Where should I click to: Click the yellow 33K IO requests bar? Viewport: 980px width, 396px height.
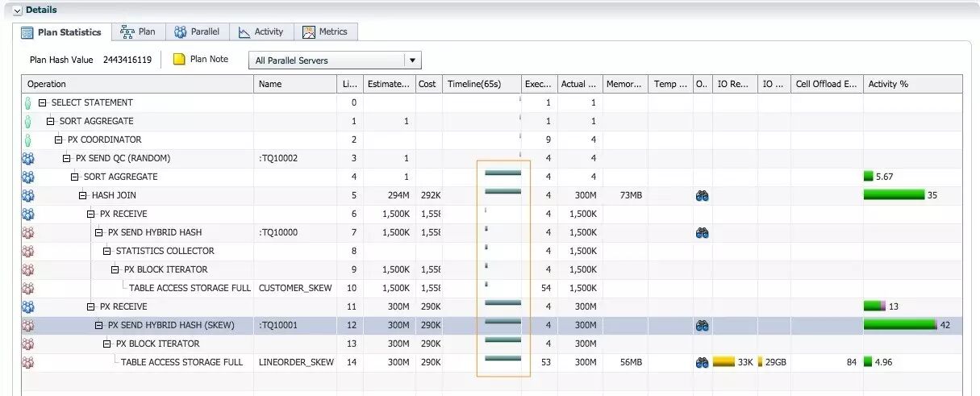pos(724,362)
